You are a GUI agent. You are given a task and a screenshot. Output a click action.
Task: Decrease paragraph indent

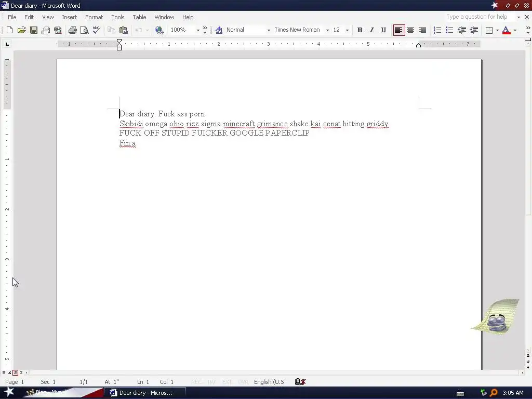point(462,30)
